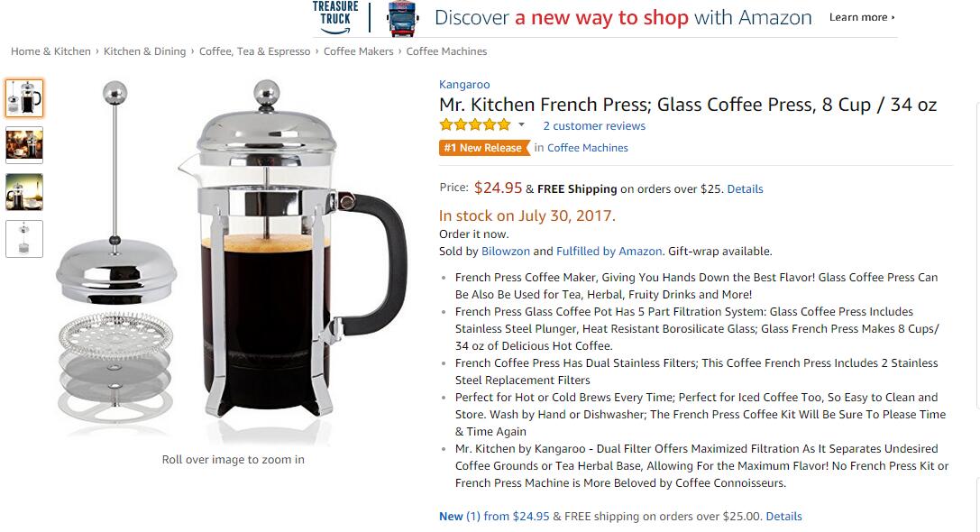Go to Coffee, Tea & Espresso category

[x=254, y=51]
